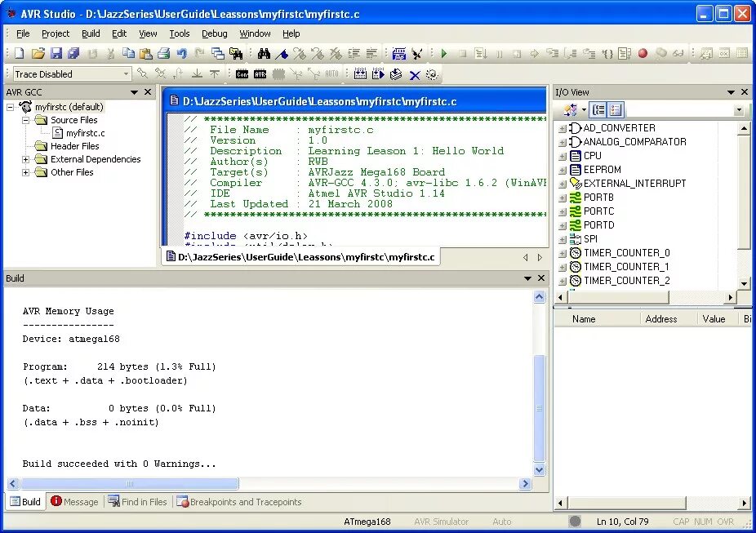This screenshot has height=533, width=756.
Task: Click the Paste toolbar icon
Action: click(145, 54)
